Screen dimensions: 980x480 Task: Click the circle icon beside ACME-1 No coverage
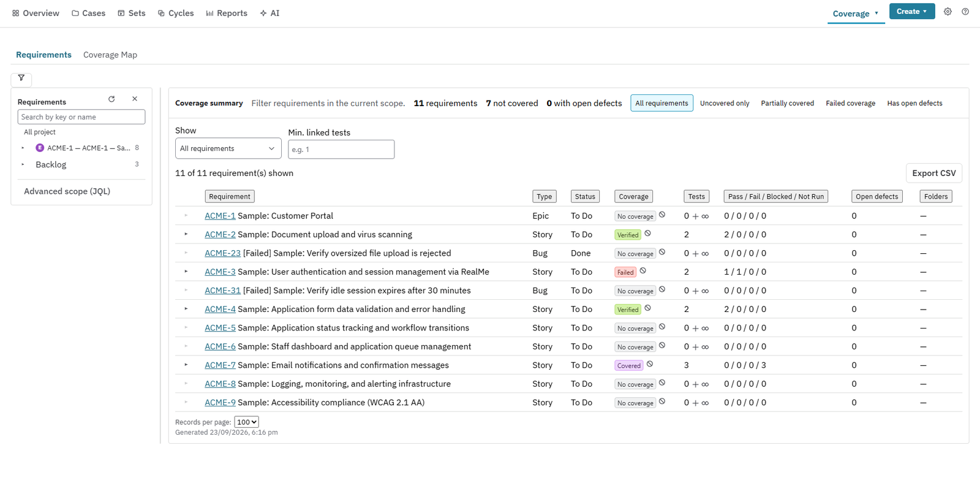[662, 215]
